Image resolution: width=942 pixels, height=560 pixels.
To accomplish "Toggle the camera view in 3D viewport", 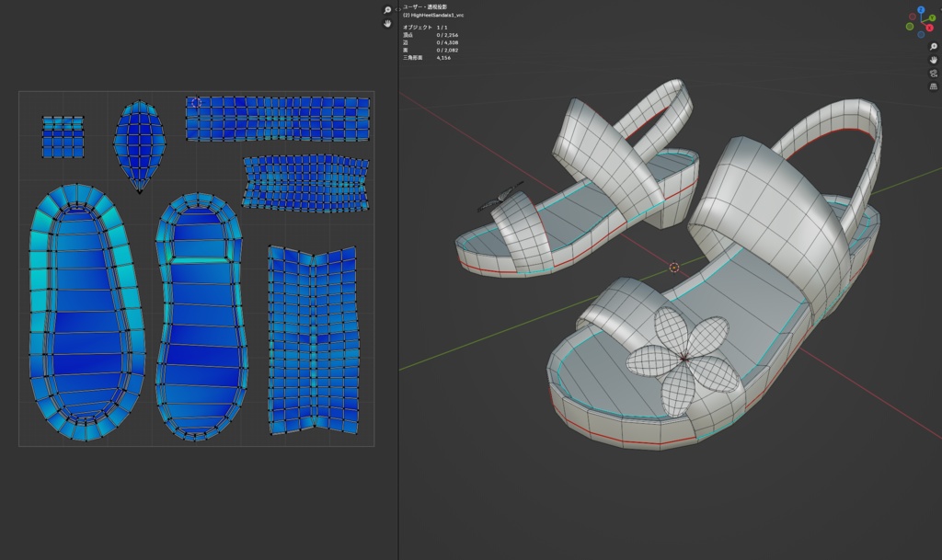I will [933, 73].
